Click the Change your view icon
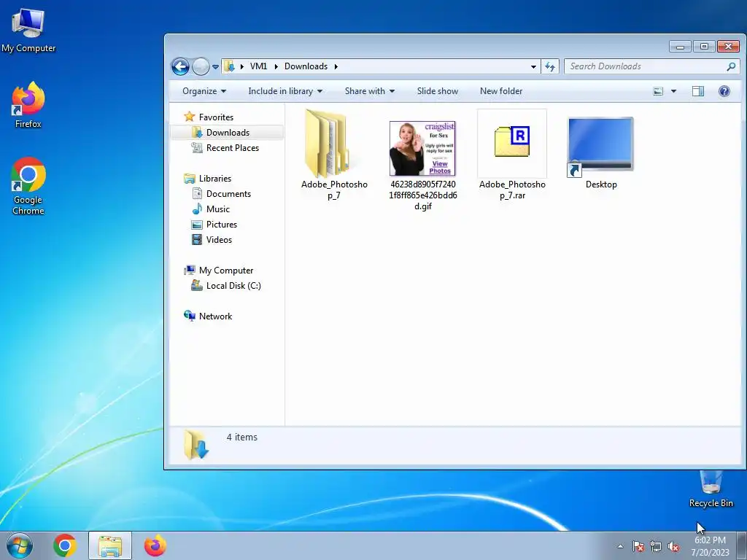Image resolution: width=747 pixels, height=560 pixels. click(658, 91)
